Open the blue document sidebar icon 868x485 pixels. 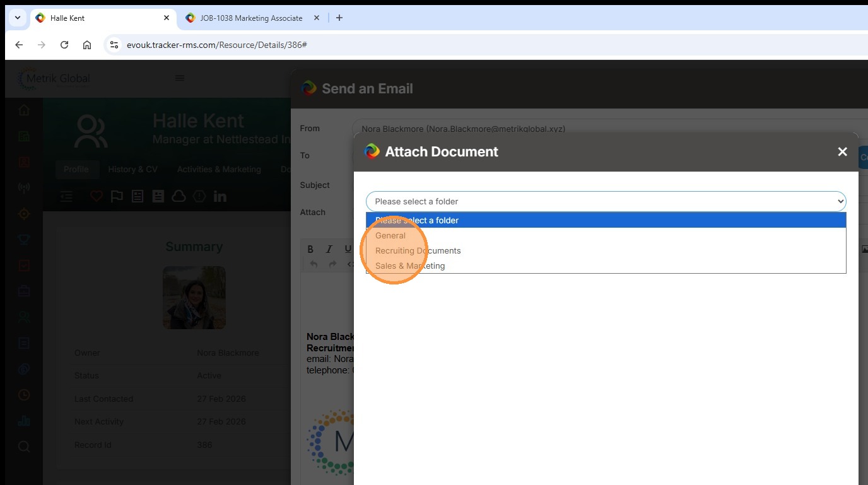coord(24,343)
